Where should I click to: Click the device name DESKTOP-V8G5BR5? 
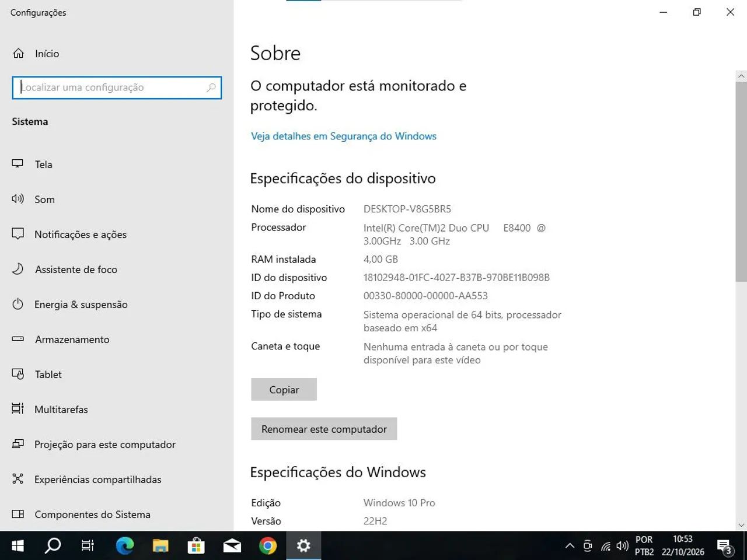coord(407,209)
